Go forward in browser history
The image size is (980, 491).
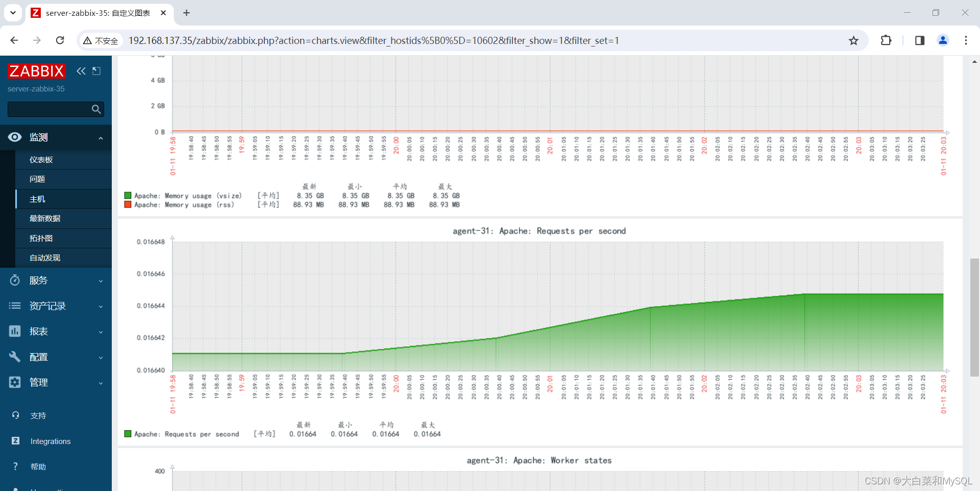[x=37, y=40]
